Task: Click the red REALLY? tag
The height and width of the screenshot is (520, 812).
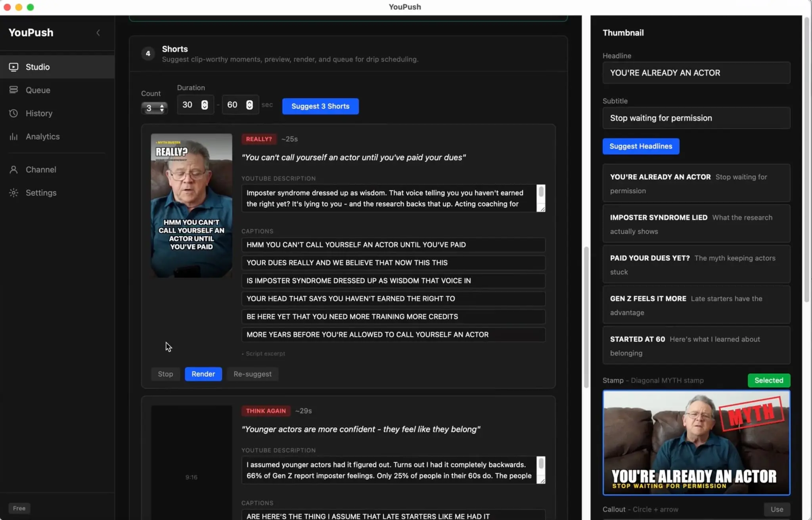Action: pyautogui.click(x=259, y=139)
